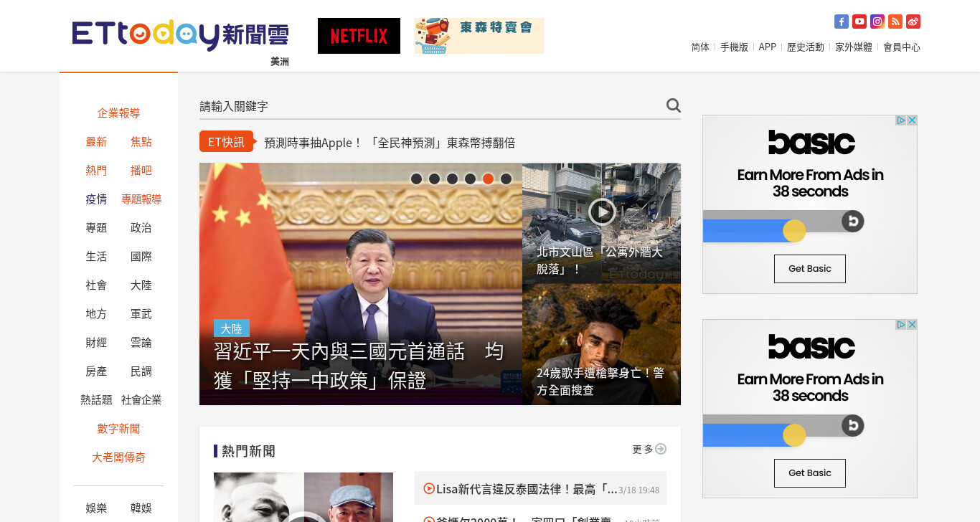The image size is (980, 522).
Task: Select the fourth carousel dot
Action: pyautogui.click(x=470, y=179)
